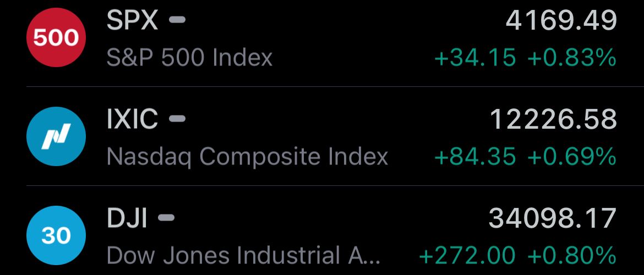Open the truncated Dow Jones Industrial label

[243, 255]
